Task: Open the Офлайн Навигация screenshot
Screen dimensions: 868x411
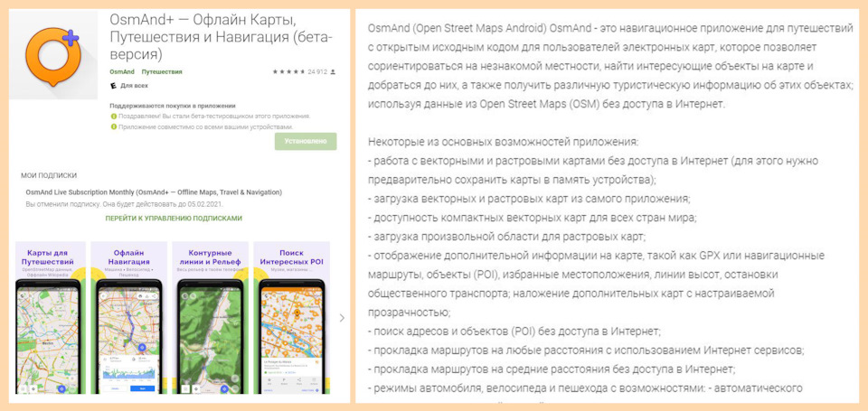Action: [x=131, y=318]
